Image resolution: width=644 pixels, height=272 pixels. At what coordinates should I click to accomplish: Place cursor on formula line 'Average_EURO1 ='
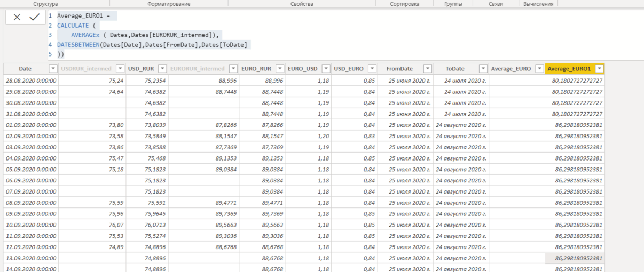[x=83, y=16]
